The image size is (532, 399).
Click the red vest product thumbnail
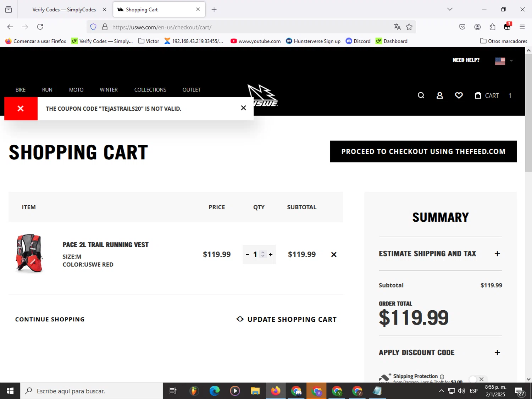tap(29, 253)
